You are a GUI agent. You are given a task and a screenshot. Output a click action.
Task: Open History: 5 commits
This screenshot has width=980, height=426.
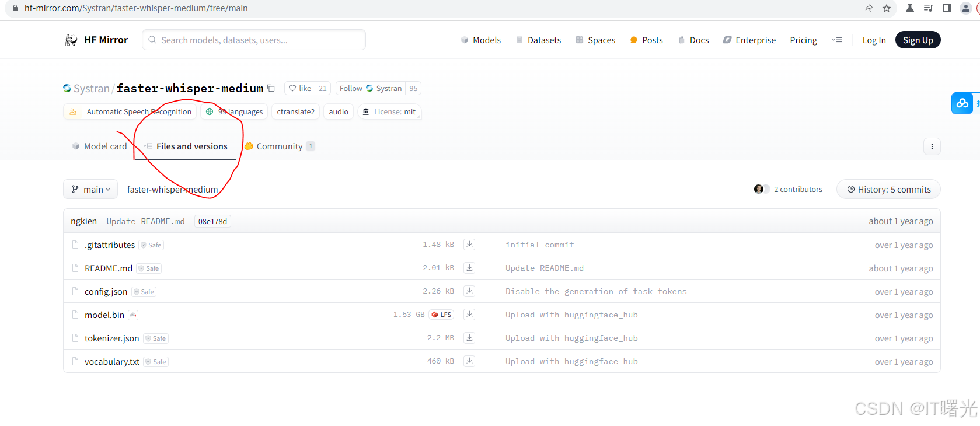[888, 189]
